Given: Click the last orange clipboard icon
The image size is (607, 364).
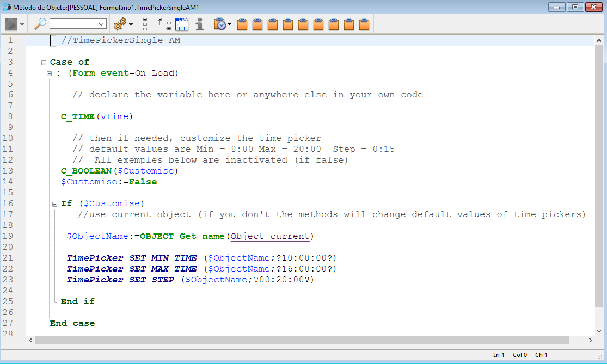Looking at the screenshot, I should (x=364, y=24).
